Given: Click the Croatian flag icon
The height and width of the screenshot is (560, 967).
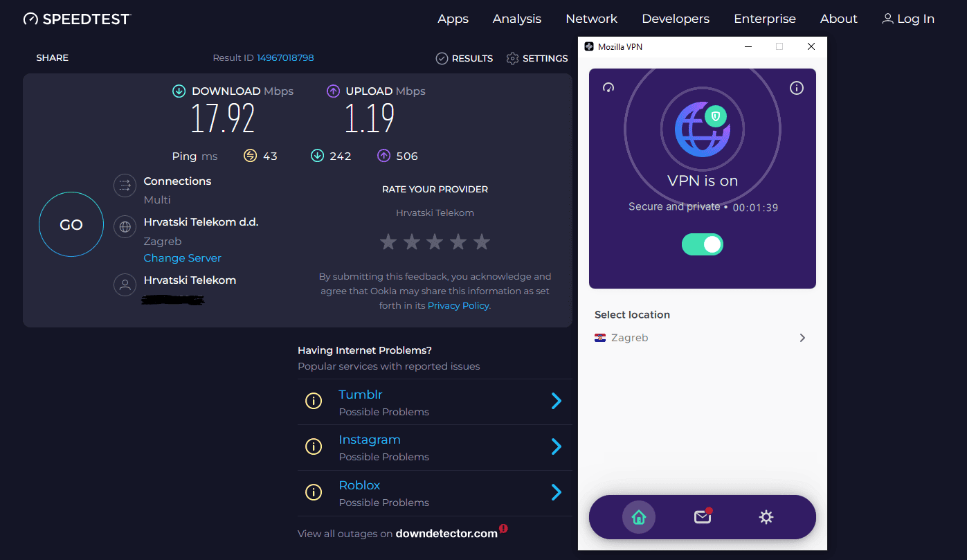Looking at the screenshot, I should tap(600, 338).
